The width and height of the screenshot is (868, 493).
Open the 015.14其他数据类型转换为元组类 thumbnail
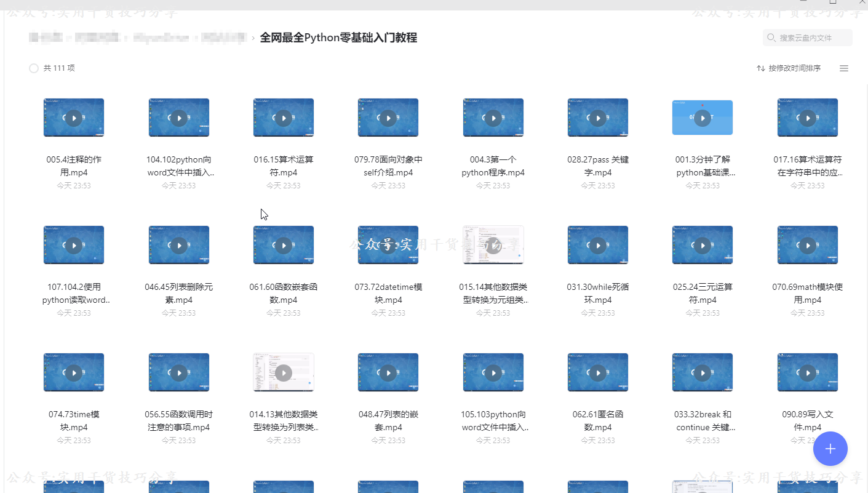pyautogui.click(x=493, y=244)
